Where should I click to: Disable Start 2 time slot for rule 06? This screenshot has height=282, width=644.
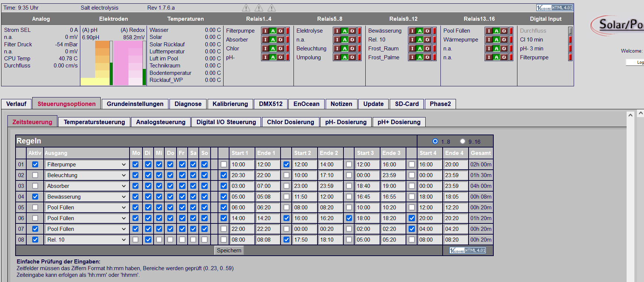click(286, 218)
